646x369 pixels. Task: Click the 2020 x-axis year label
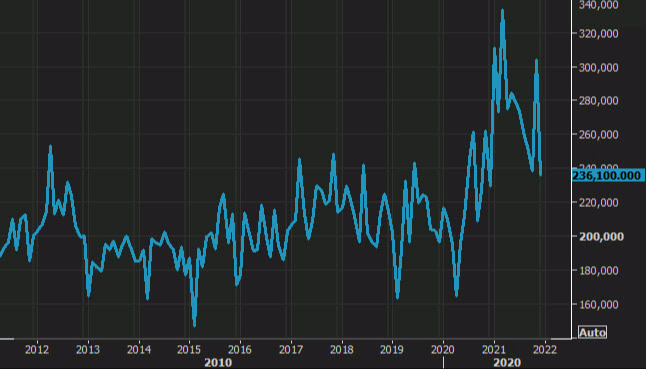443,350
